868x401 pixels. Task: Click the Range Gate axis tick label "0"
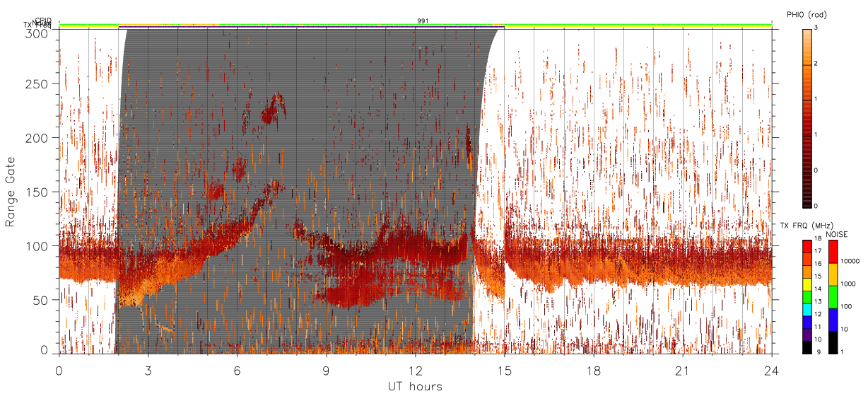pyautogui.click(x=45, y=349)
